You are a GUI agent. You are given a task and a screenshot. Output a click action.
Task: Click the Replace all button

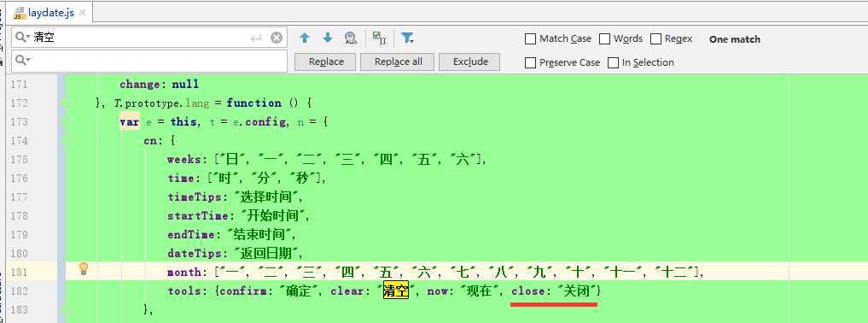(398, 62)
